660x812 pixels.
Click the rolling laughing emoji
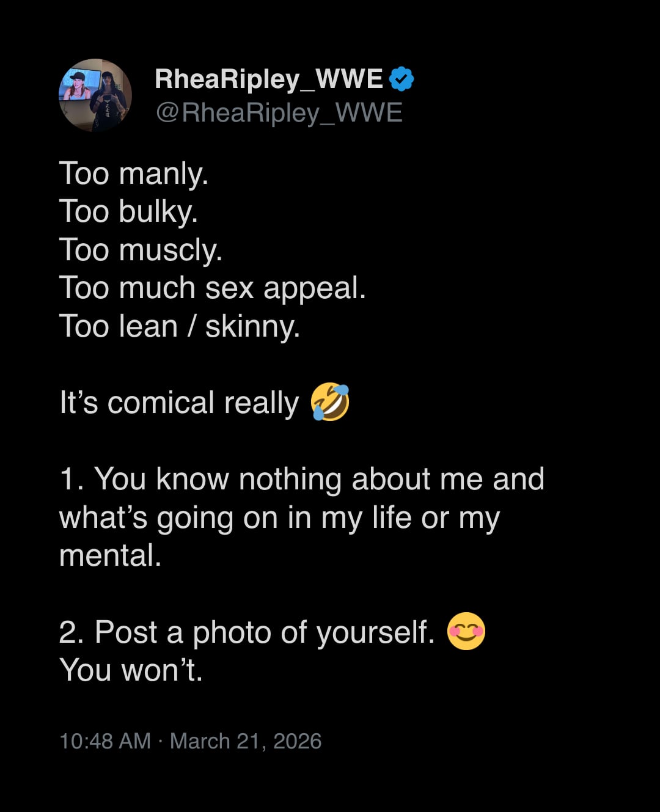coord(330,402)
